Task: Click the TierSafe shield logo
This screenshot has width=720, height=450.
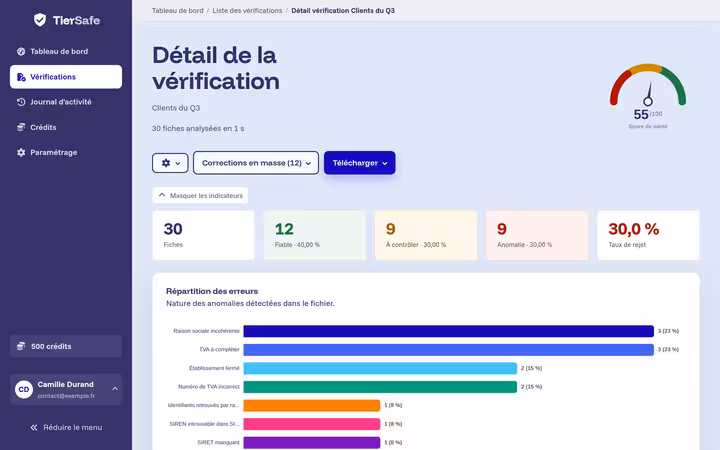Action: point(40,20)
